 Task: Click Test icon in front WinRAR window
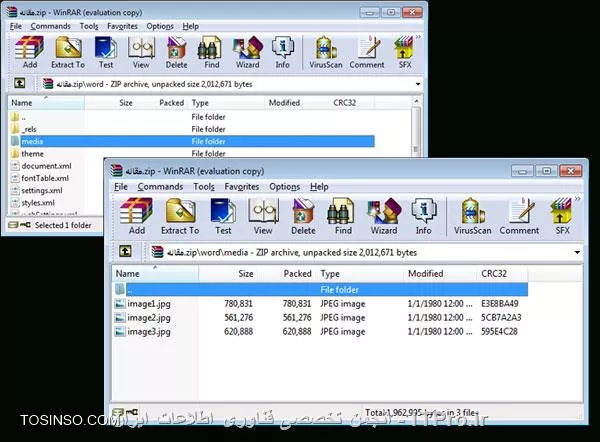point(223,216)
